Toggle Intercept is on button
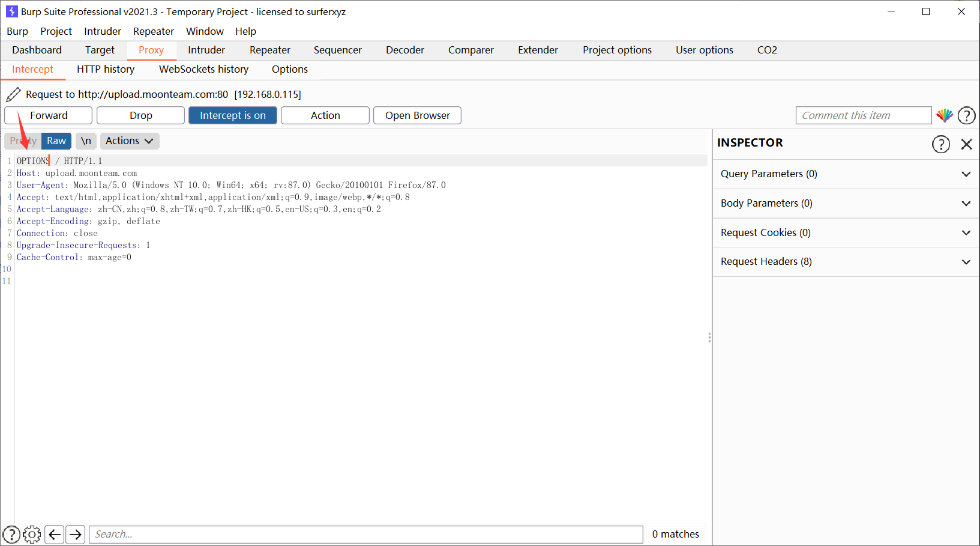The width and height of the screenshot is (980, 546). coord(233,115)
